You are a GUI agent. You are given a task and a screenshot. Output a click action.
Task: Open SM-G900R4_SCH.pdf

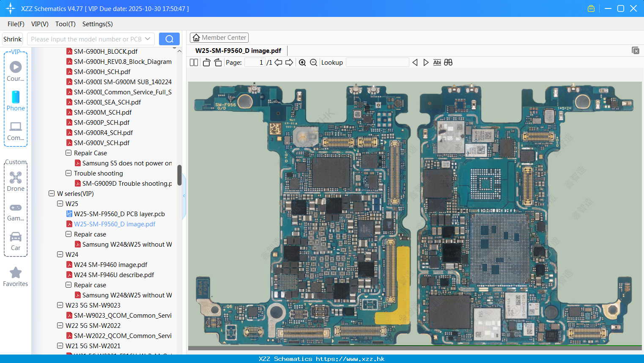pyautogui.click(x=103, y=132)
